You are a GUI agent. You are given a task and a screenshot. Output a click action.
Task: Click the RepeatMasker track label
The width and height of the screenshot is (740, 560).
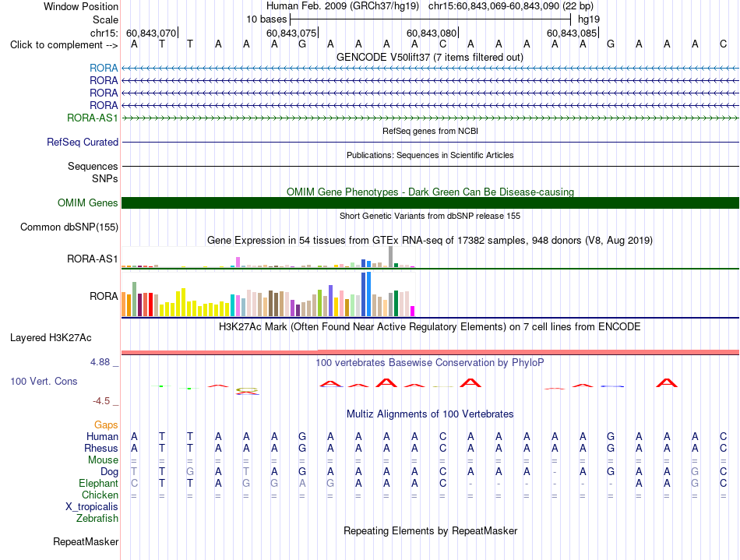coord(86,541)
